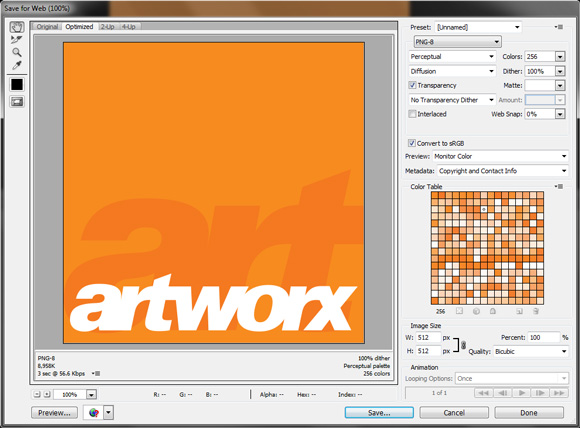
Task: Enable the Interlaced checkbox
Action: pyautogui.click(x=412, y=114)
